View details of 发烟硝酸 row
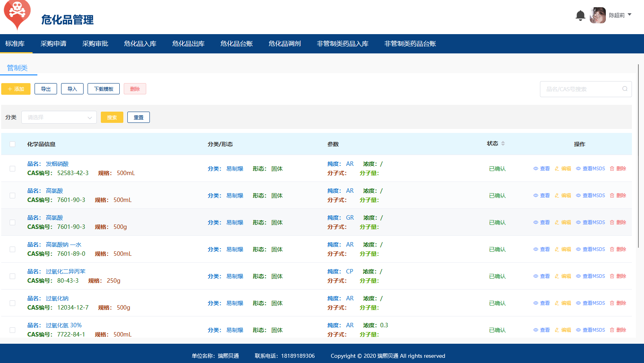 pos(542,169)
